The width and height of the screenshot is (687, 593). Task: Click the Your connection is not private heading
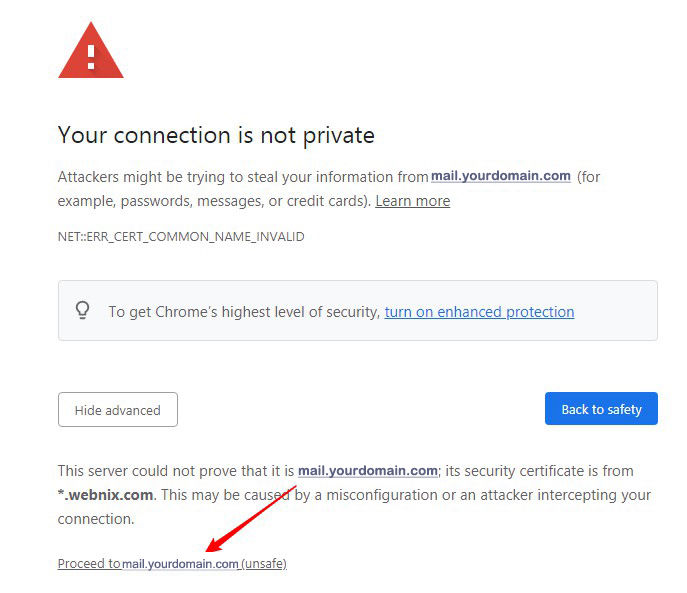(216, 135)
